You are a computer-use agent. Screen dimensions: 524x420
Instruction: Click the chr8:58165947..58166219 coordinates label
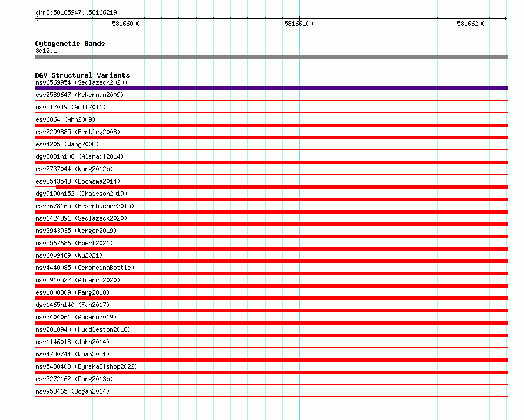coord(76,12)
